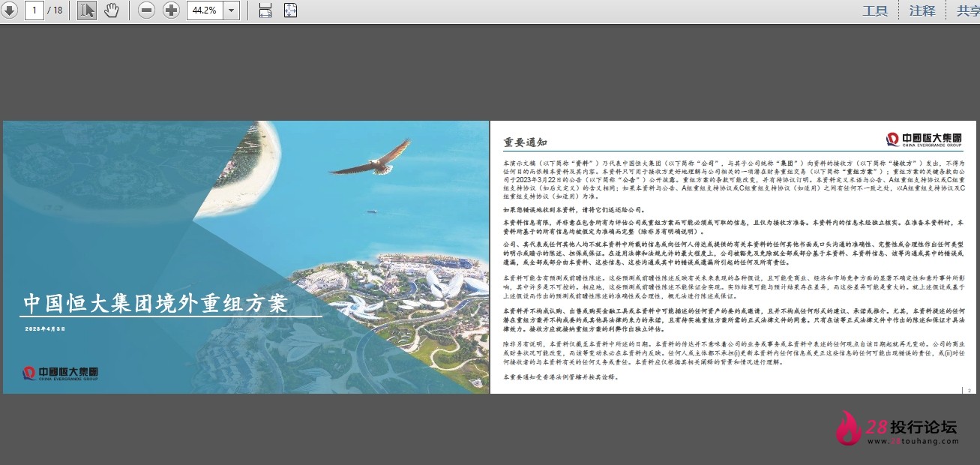Click the cover title 中国恒大集团境外重组方案
The width and height of the screenshot is (980, 465).
pos(155,304)
